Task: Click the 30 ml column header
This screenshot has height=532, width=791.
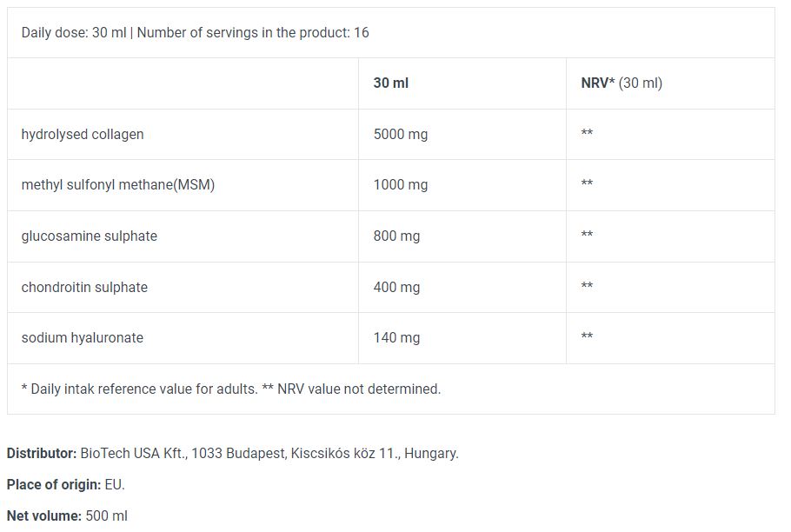Action: [x=390, y=83]
